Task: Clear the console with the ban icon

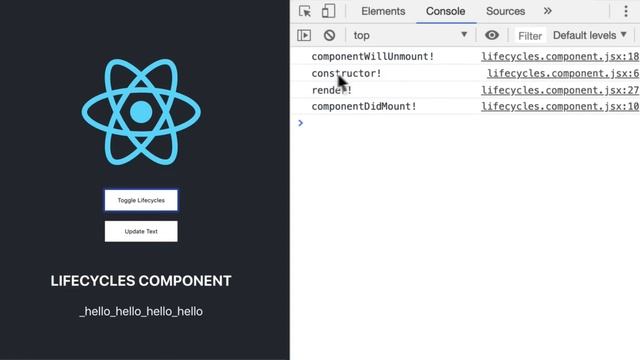Action: pos(329,36)
